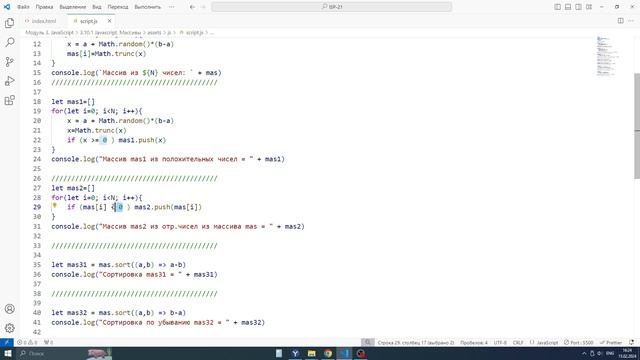Click the command center search box

[x=331, y=7]
